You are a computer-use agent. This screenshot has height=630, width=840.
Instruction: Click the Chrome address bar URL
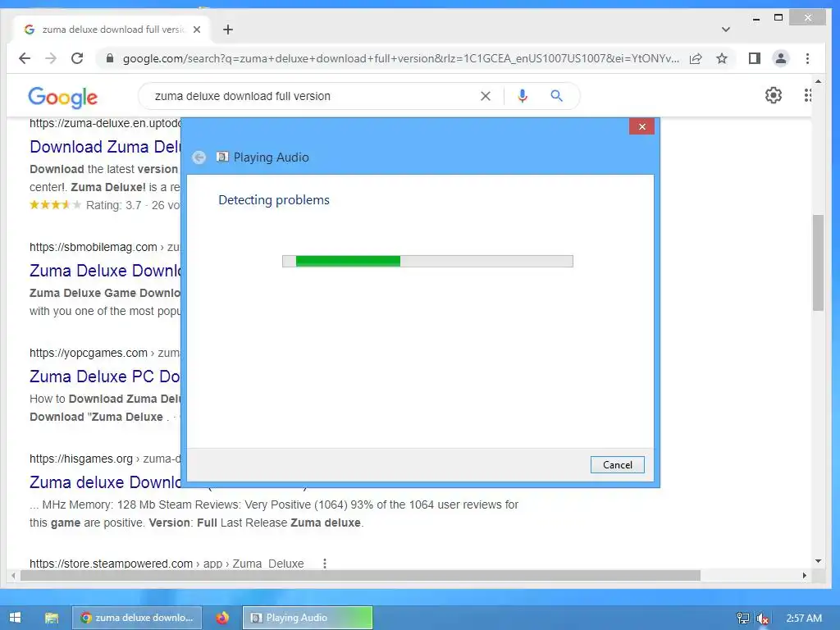400,58
